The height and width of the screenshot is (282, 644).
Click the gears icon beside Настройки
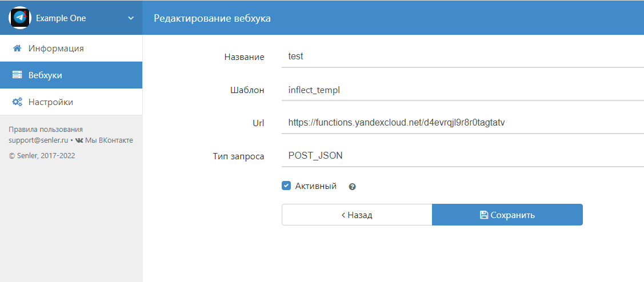pyautogui.click(x=17, y=102)
